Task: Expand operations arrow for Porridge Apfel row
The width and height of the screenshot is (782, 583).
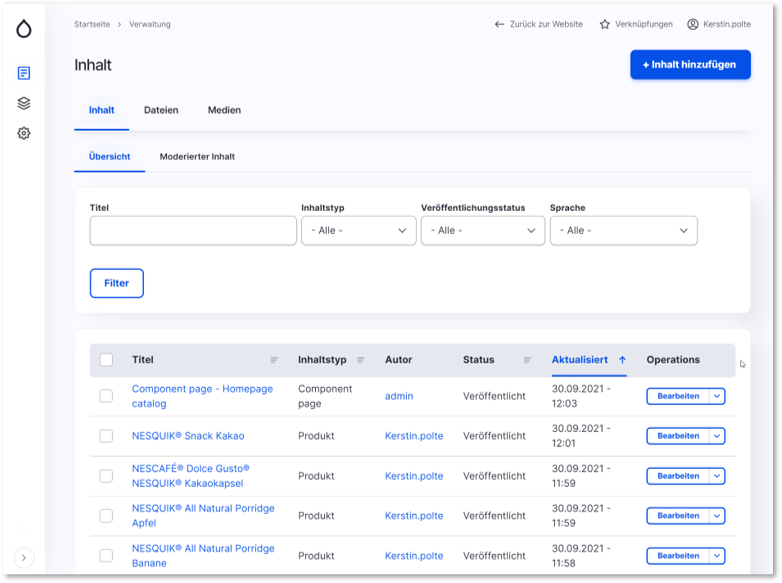Action: tap(717, 516)
